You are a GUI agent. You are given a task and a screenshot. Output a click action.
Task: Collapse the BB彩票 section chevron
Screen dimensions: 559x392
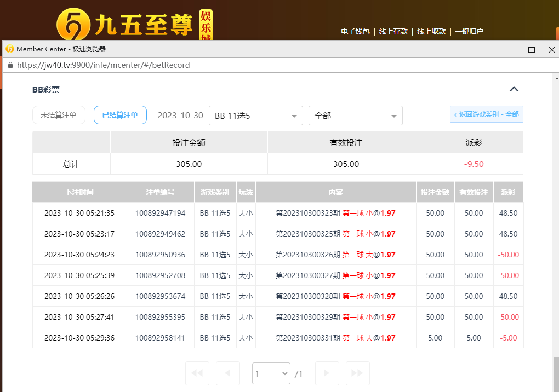coord(514,89)
